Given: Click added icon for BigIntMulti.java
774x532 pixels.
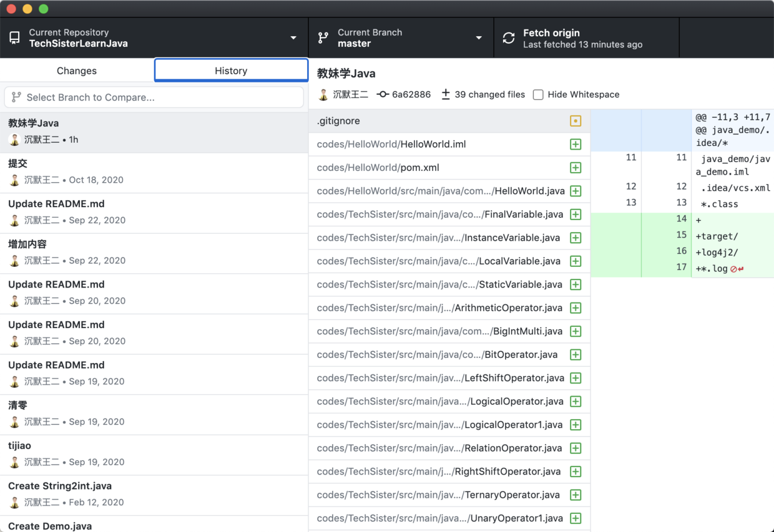Looking at the screenshot, I should (x=576, y=331).
